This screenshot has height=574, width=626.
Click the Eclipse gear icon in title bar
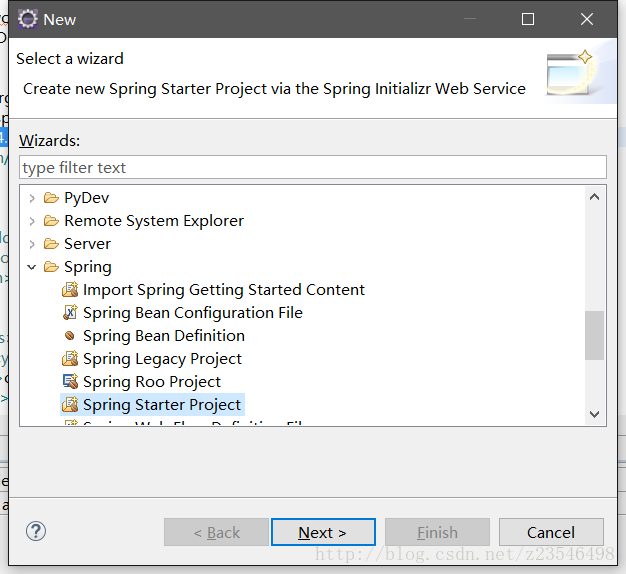[28, 19]
